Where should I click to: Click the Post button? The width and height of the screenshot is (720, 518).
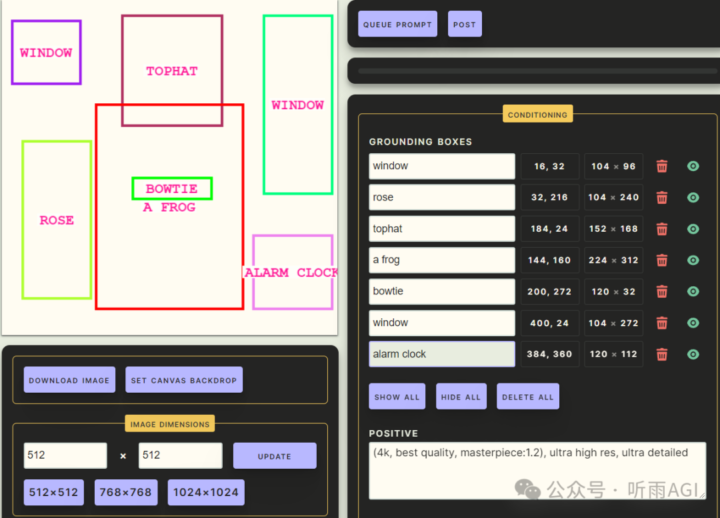click(x=464, y=24)
